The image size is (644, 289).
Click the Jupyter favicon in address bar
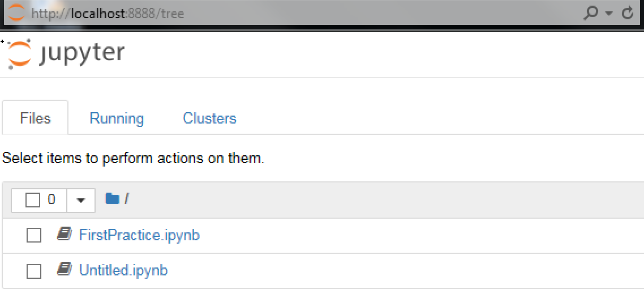tap(17, 13)
